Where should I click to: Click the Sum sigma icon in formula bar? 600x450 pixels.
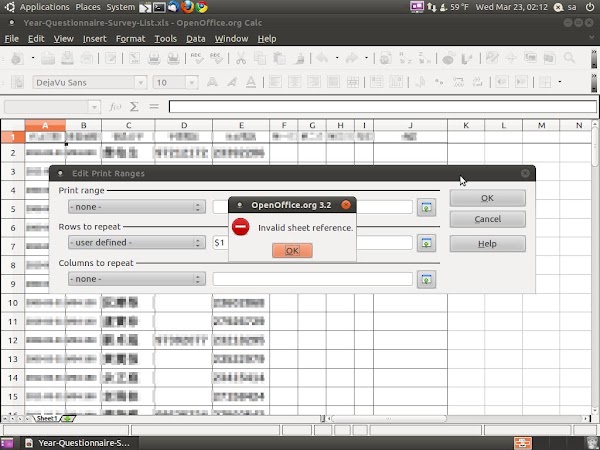pyautogui.click(x=134, y=106)
